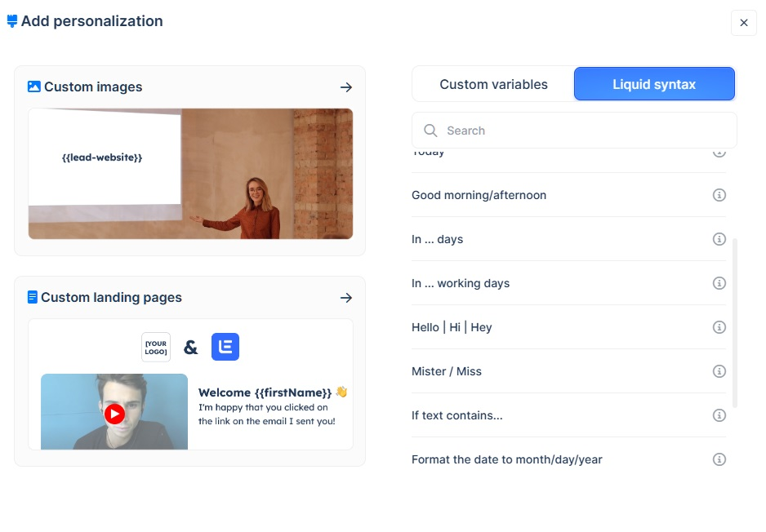
Task: Click info icon beside In ... days
Action: point(719,239)
